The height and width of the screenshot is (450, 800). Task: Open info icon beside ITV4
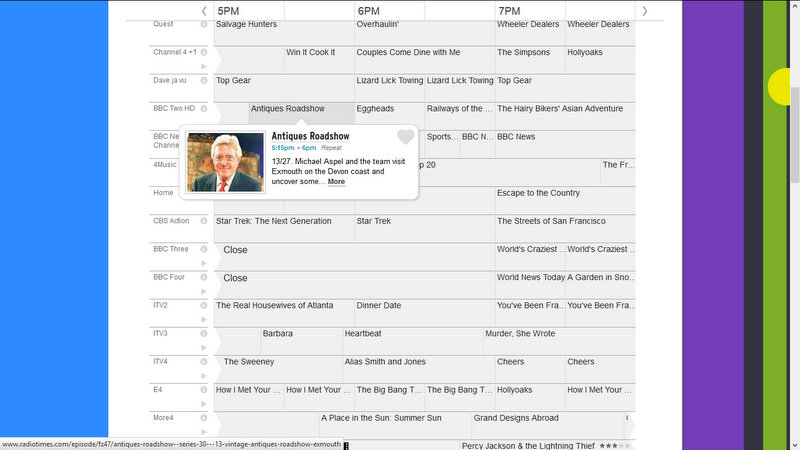pyautogui.click(x=204, y=361)
